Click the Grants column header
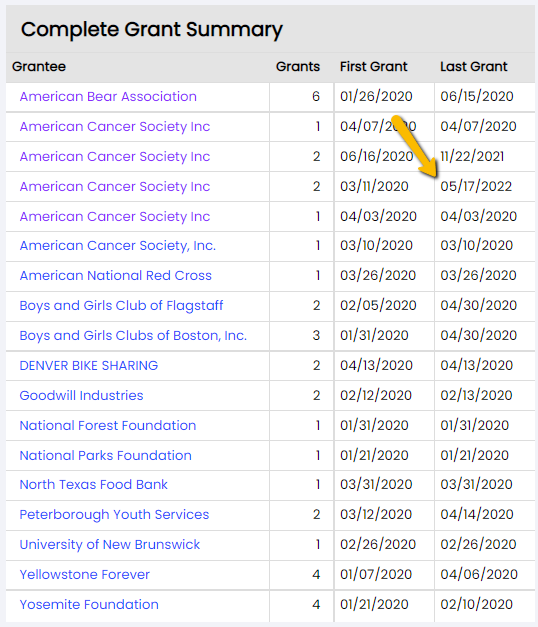Viewport: 538px width, 627px height. (298, 66)
